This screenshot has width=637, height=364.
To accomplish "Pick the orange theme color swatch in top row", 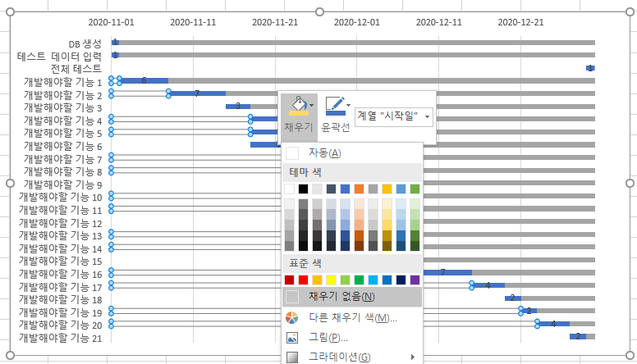I will tap(359, 189).
